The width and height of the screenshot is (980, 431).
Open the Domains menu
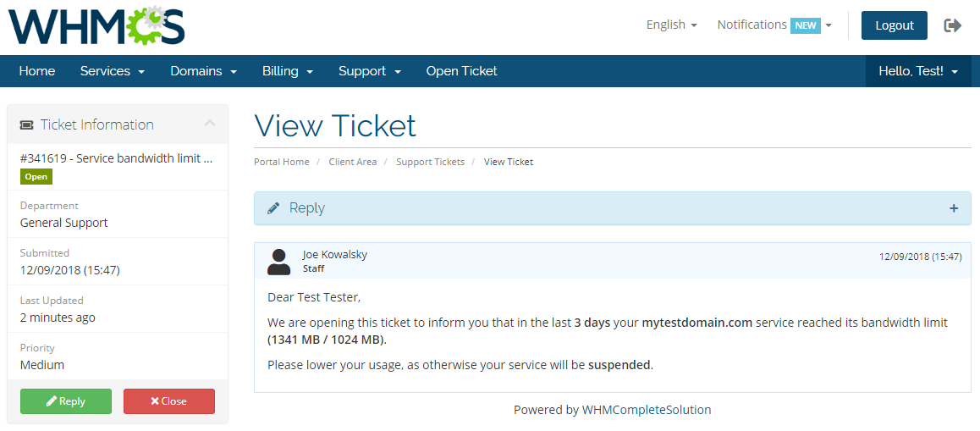[203, 71]
